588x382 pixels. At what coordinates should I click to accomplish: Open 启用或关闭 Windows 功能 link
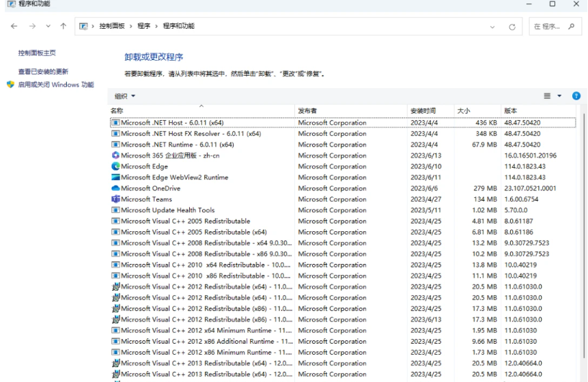click(56, 85)
